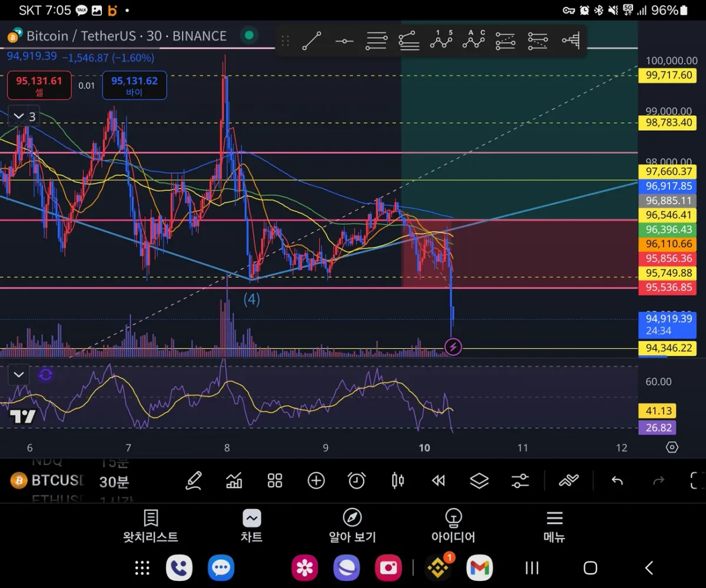The height and width of the screenshot is (588, 706).
Task: Open the candlestick chart type selector
Action: [x=398, y=481]
